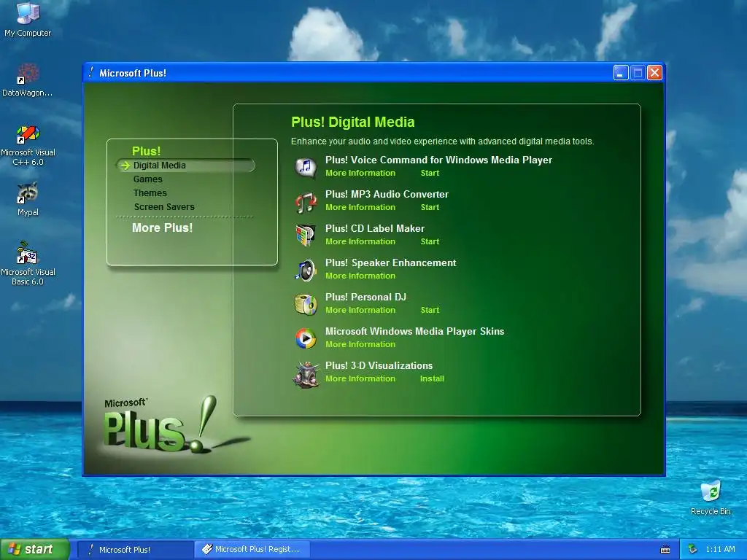Start Plus! CD Label Maker
This screenshot has width=747, height=560.
[430, 241]
